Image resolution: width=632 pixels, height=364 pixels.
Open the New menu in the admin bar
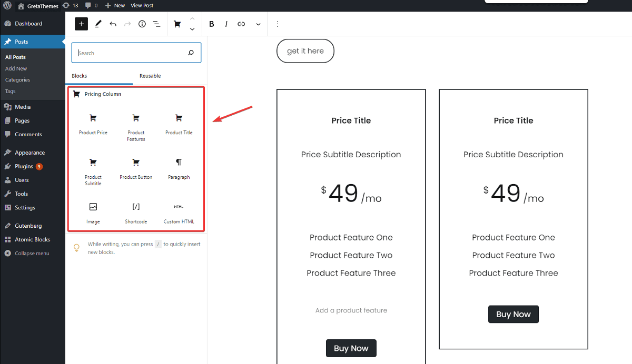pyautogui.click(x=115, y=5)
